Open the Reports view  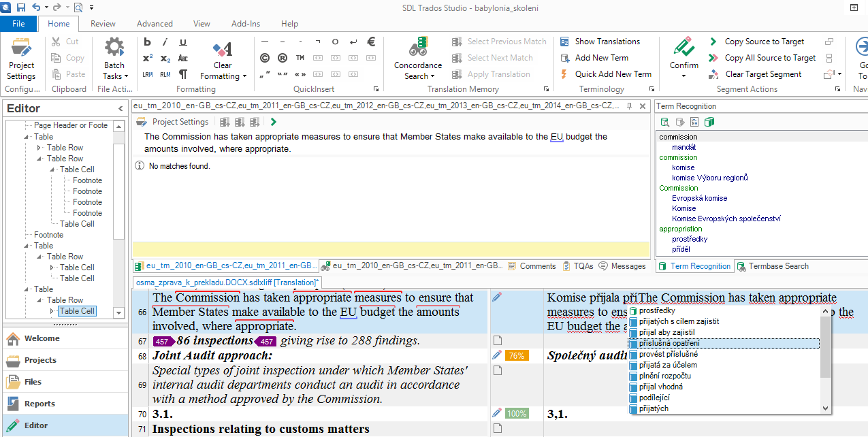(x=64, y=404)
